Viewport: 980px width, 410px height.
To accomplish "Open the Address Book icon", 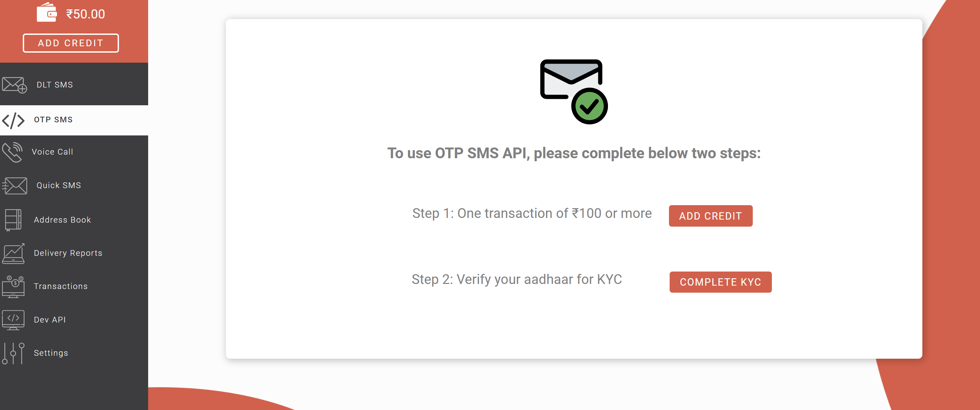I will tap(13, 219).
